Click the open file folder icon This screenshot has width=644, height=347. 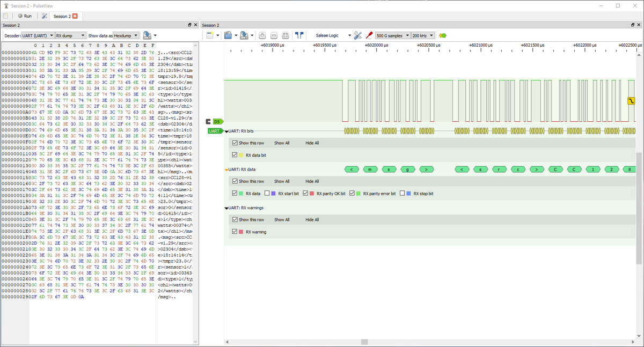pos(228,35)
